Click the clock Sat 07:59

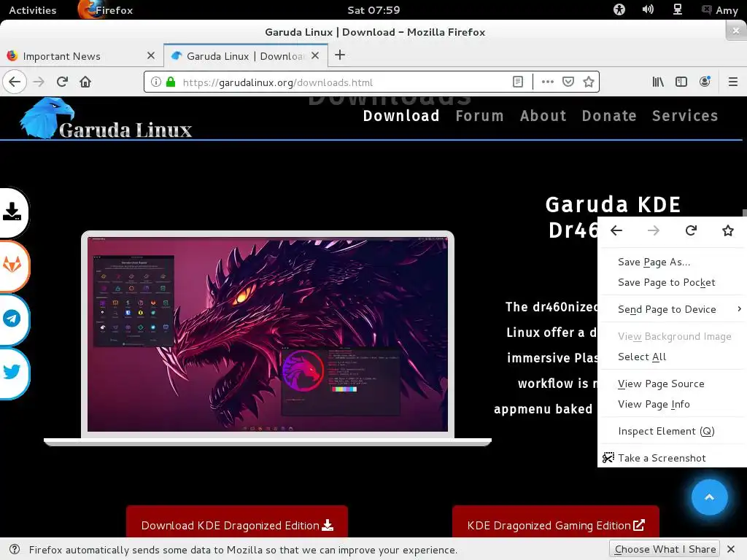coord(373,10)
